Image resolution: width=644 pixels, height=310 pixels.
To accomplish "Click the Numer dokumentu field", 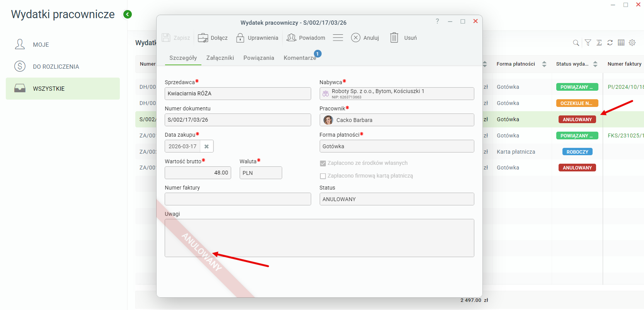I will point(238,120).
